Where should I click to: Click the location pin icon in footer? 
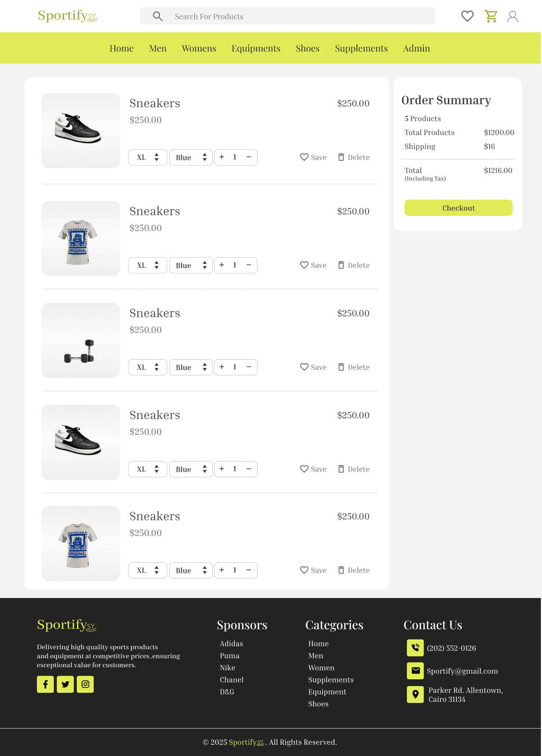coord(415,694)
